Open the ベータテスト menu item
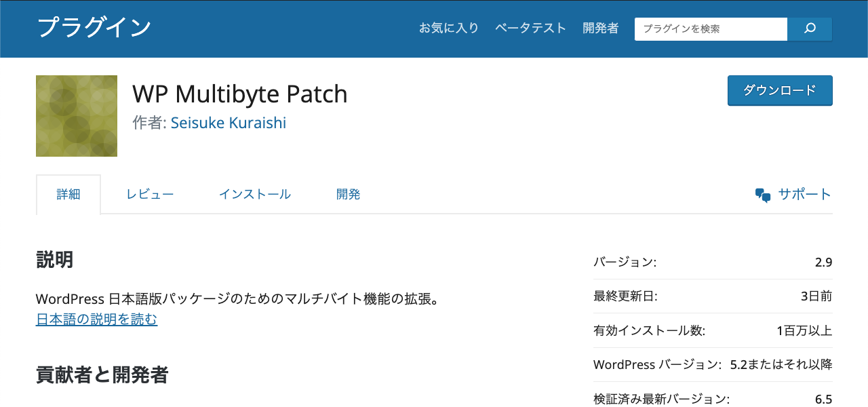The height and width of the screenshot is (407, 868). tap(530, 28)
